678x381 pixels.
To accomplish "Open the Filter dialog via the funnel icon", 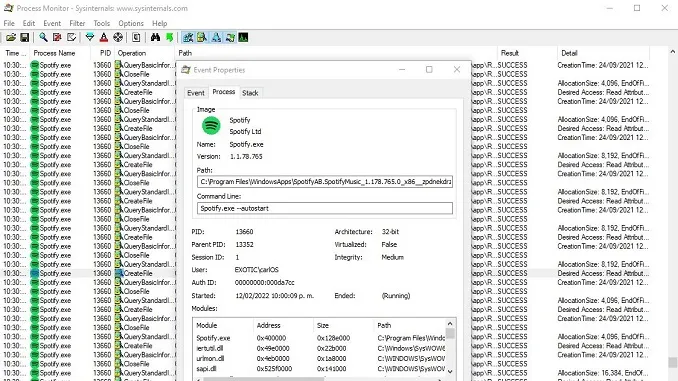I will coord(90,38).
